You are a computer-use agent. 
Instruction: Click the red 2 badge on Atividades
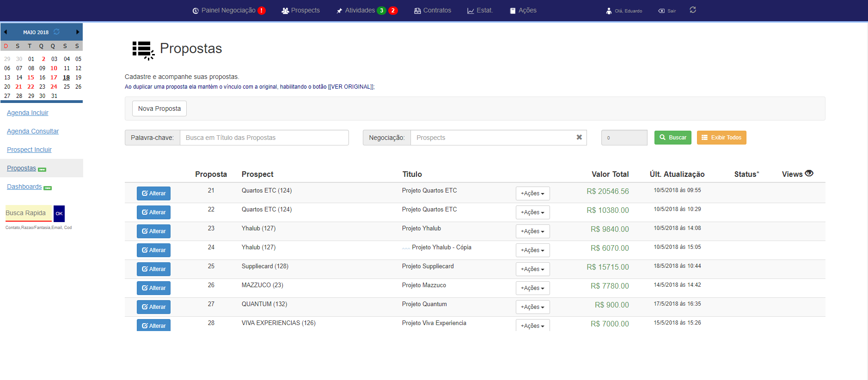(x=393, y=10)
